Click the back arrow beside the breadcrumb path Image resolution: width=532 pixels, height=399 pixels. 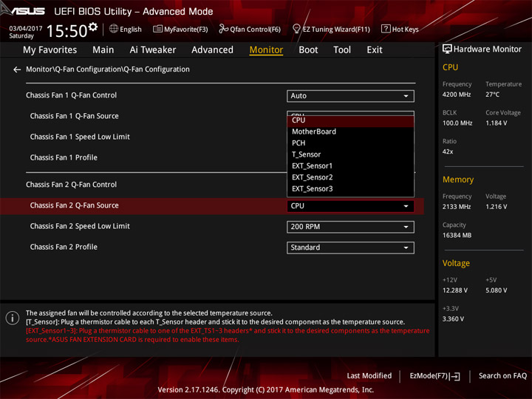click(x=17, y=69)
